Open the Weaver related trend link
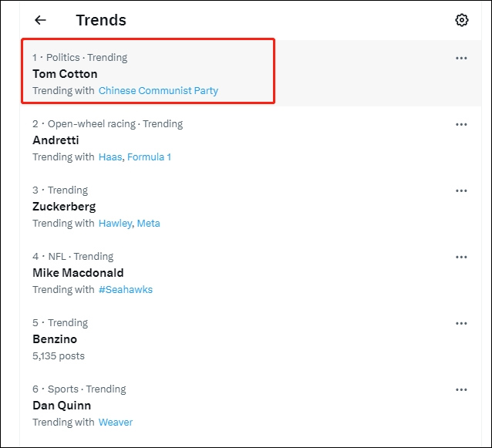 (116, 423)
